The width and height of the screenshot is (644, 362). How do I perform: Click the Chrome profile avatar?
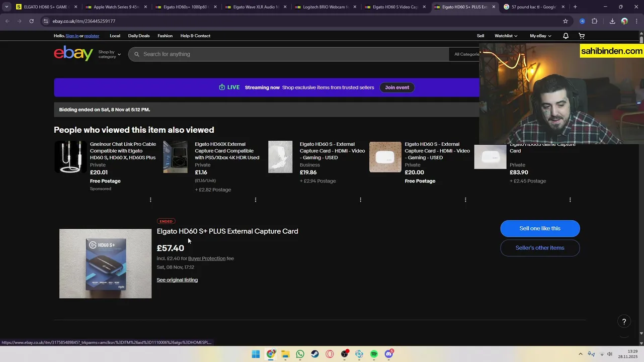(624, 21)
